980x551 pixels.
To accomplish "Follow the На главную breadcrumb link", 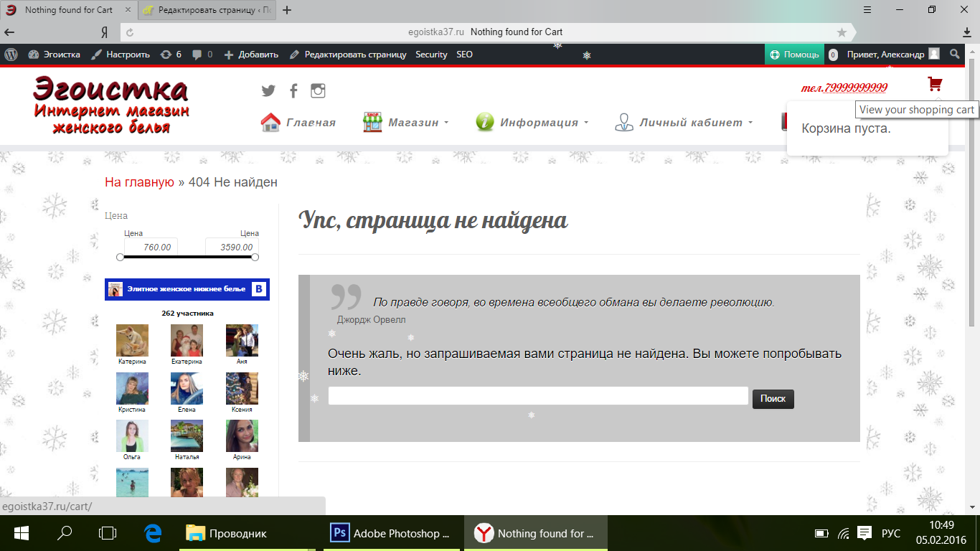I will pyautogui.click(x=139, y=182).
